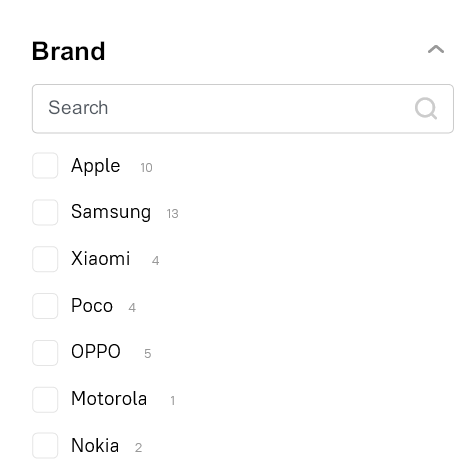
Task: Select the Poco brand name
Action: pos(92,305)
